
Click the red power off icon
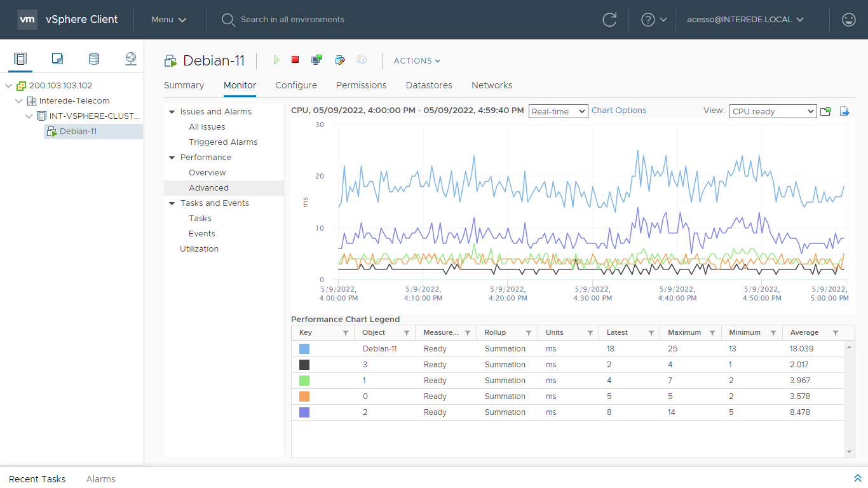pos(295,60)
